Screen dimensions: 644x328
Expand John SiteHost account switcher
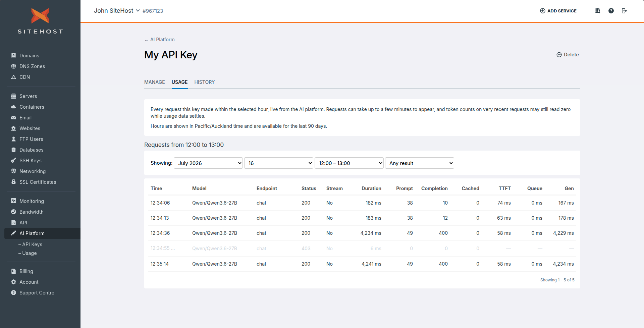pos(117,11)
